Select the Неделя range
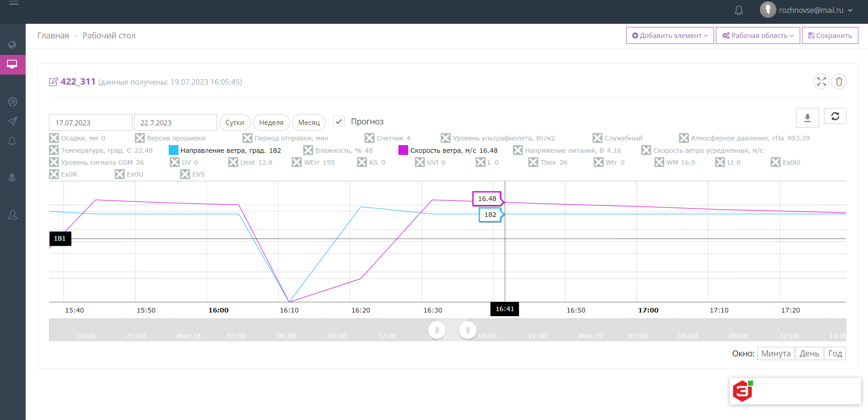The width and height of the screenshot is (868, 420). [271, 123]
